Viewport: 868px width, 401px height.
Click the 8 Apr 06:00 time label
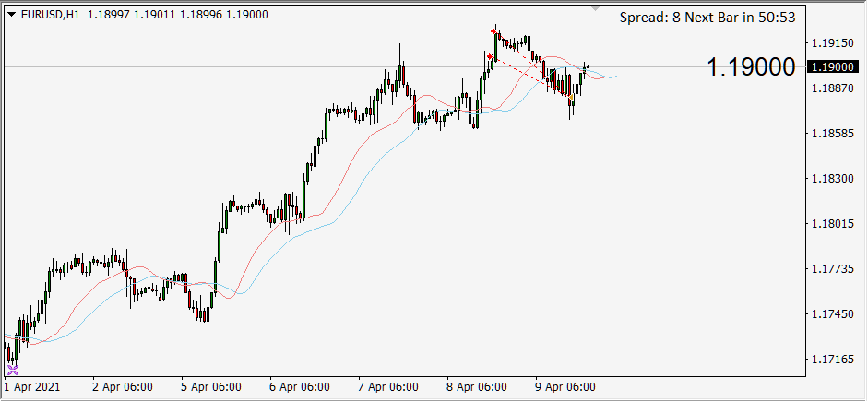tap(477, 386)
